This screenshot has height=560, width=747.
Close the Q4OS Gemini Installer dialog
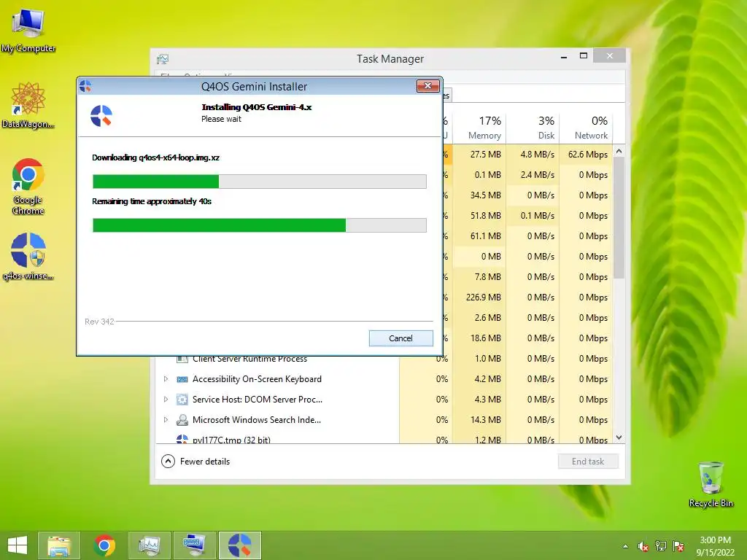click(427, 86)
